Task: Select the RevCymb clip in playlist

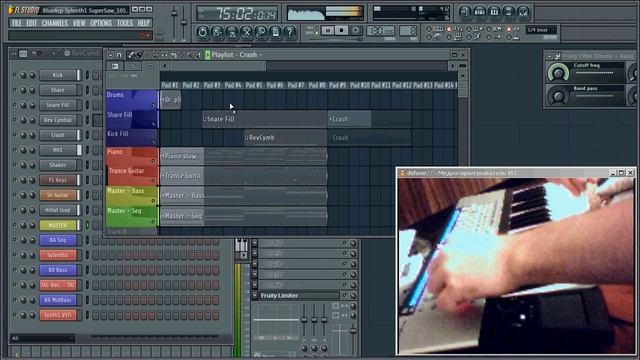Action: [x=286, y=138]
